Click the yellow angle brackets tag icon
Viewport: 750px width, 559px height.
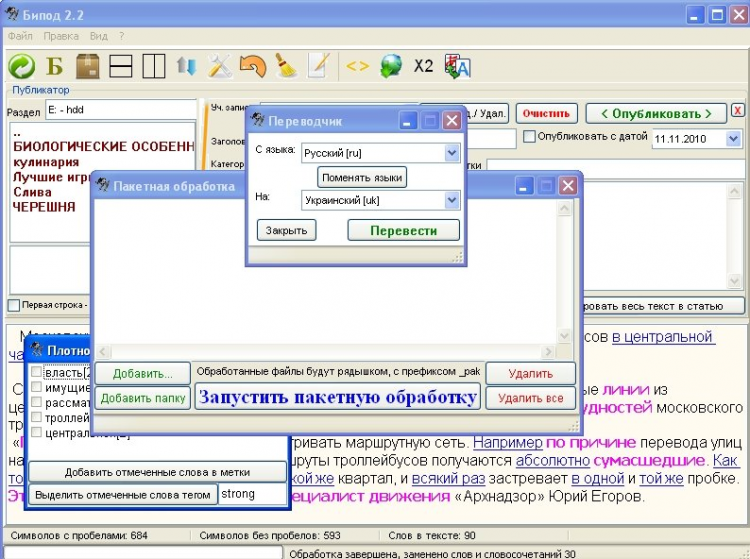coord(357,66)
